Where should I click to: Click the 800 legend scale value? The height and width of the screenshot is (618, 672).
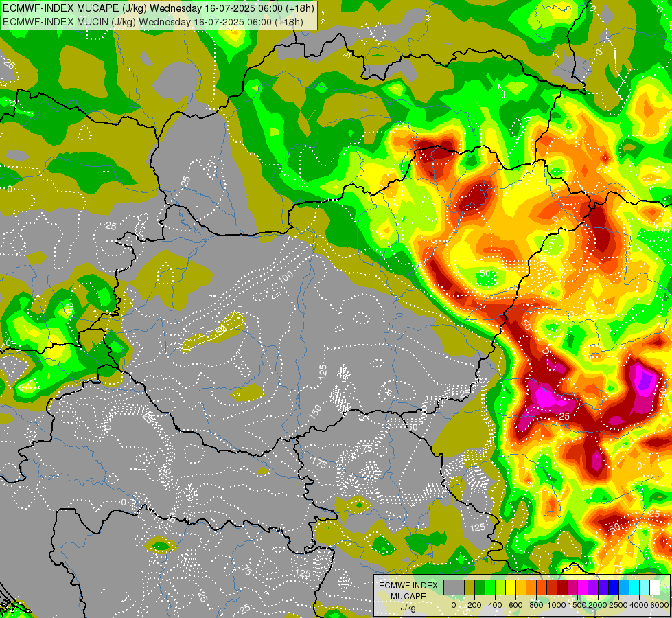(536, 605)
